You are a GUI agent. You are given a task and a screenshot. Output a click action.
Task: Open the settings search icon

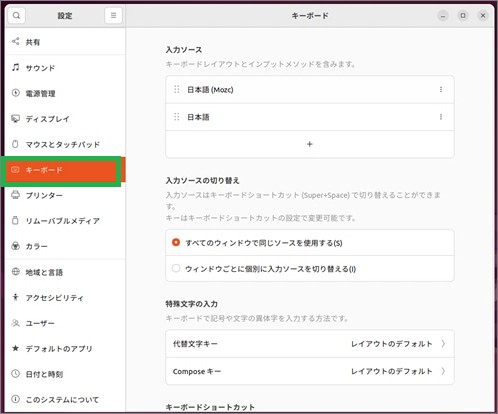16,15
